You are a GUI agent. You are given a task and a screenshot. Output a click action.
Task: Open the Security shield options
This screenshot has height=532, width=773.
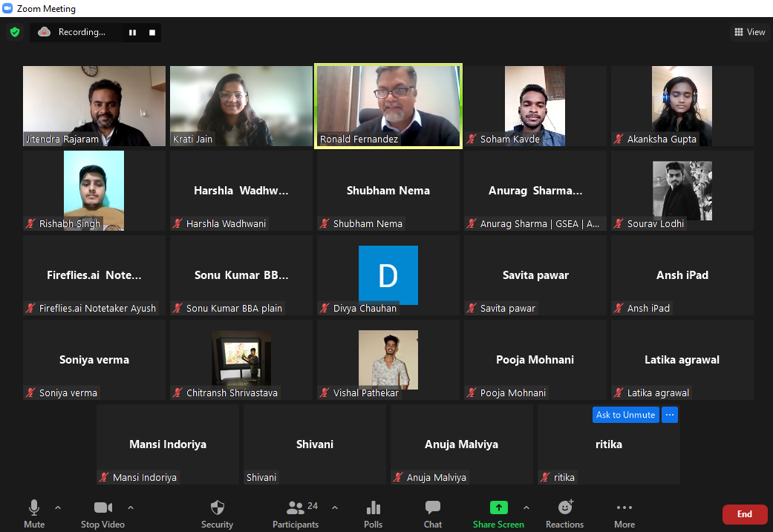coord(217,513)
